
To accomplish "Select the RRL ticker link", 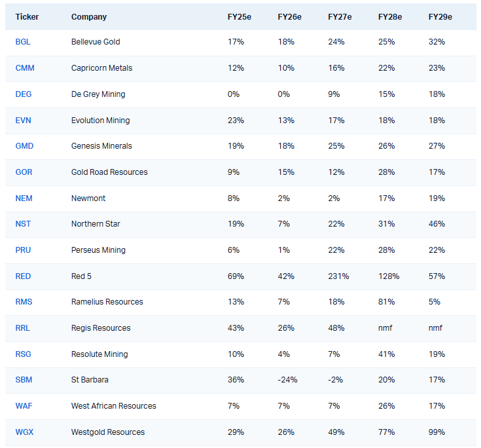I will click(23, 328).
